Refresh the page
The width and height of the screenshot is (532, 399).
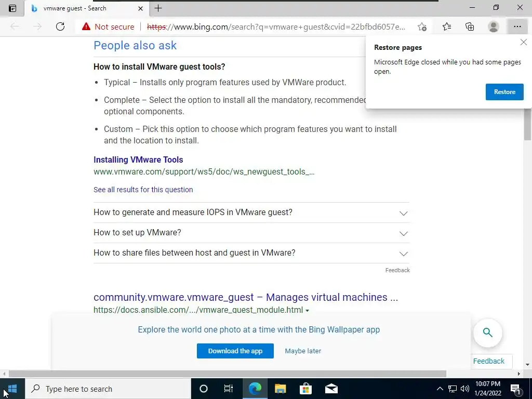pos(60,26)
